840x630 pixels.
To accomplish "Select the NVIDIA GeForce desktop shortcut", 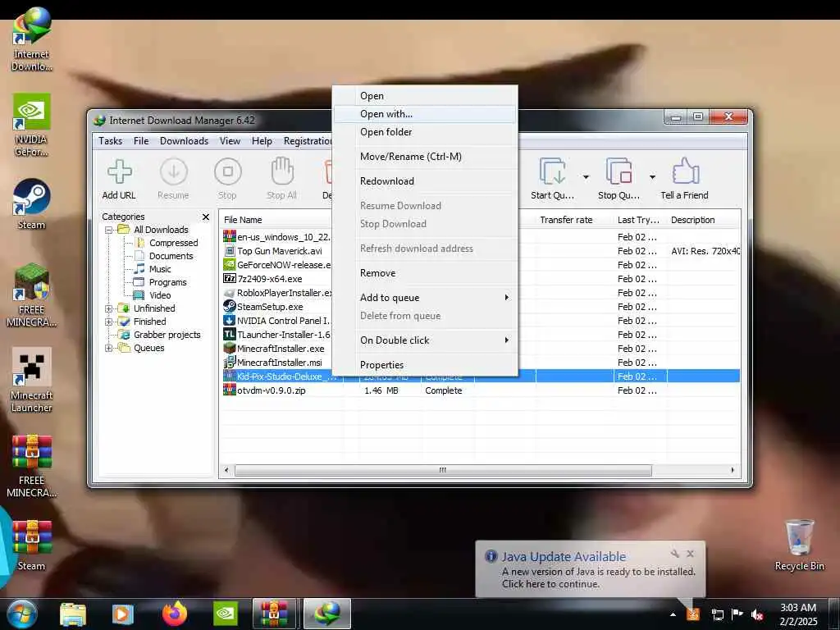I will click(x=32, y=126).
